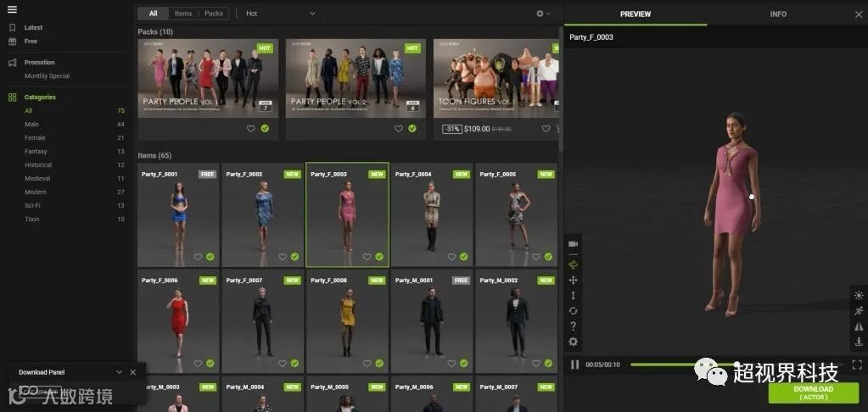This screenshot has height=412, width=868.
Task: Favorite the Party People Vol. 1 pack
Action: point(251,128)
